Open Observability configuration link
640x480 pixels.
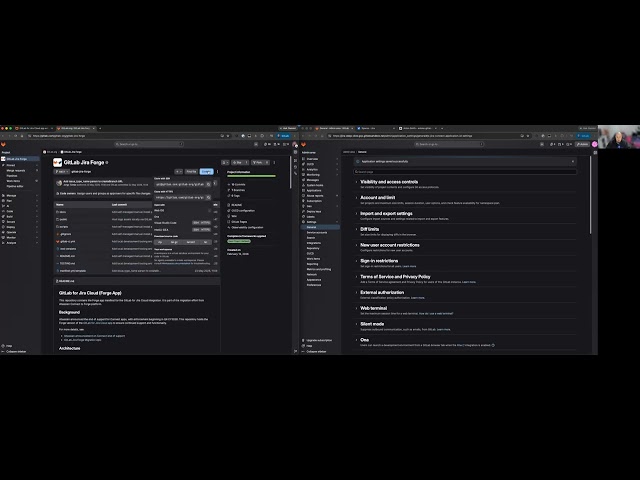pyautogui.click(x=247, y=227)
